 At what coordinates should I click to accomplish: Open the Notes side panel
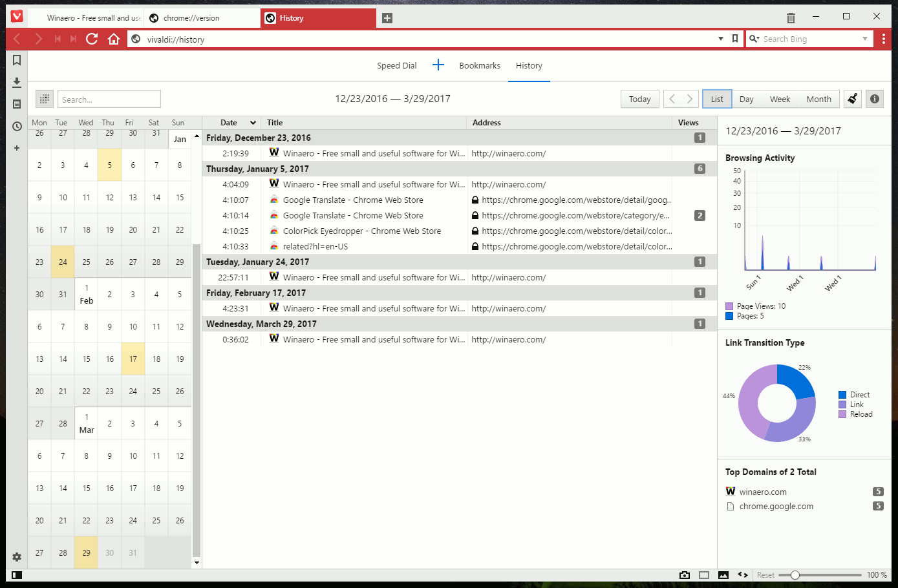pyautogui.click(x=17, y=104)
